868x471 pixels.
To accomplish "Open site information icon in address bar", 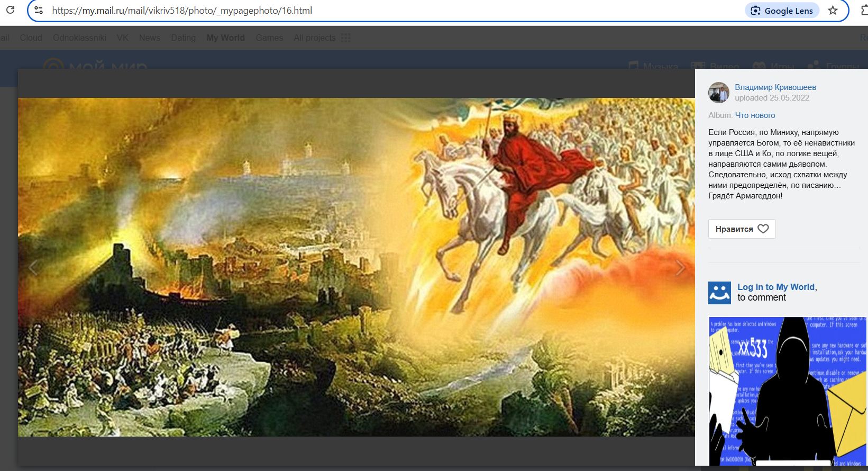I will pos(39,10).
